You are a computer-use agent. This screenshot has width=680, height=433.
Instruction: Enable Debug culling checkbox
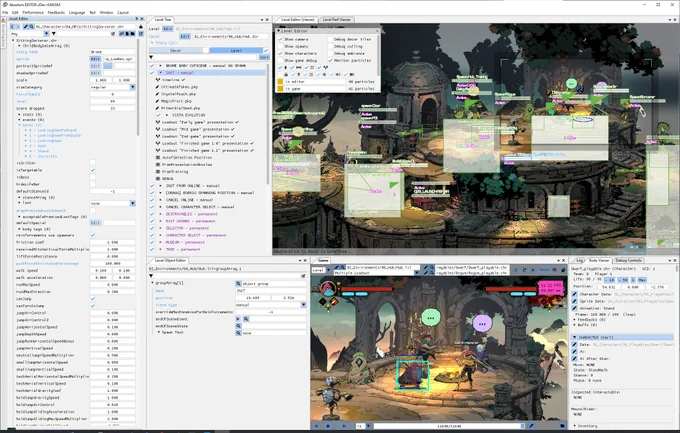pyautogui.click(x=330, y=46)
